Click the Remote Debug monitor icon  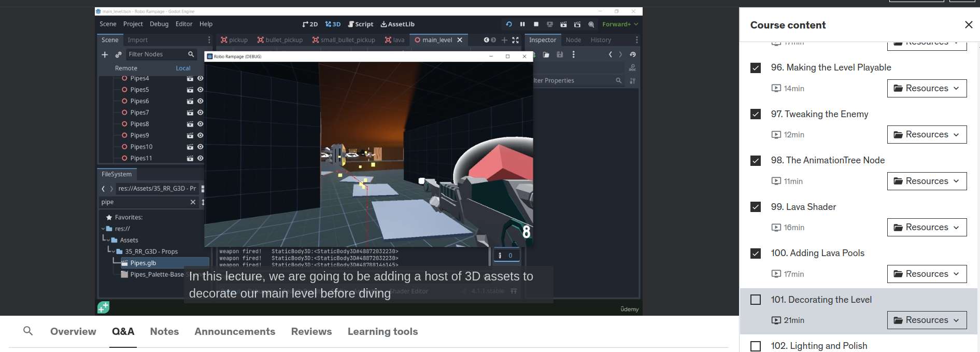[x=550, y=24]
